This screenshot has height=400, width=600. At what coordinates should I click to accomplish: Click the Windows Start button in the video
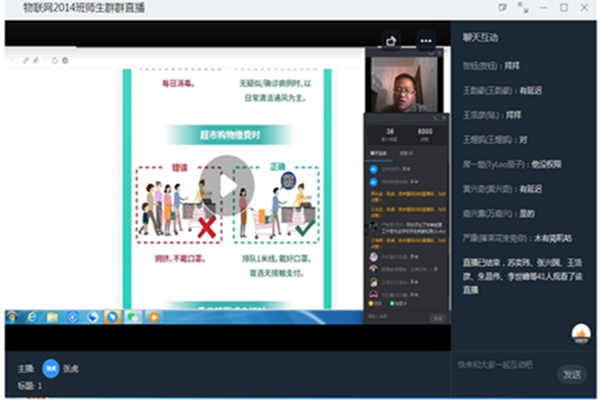click(x=13, y=317)
